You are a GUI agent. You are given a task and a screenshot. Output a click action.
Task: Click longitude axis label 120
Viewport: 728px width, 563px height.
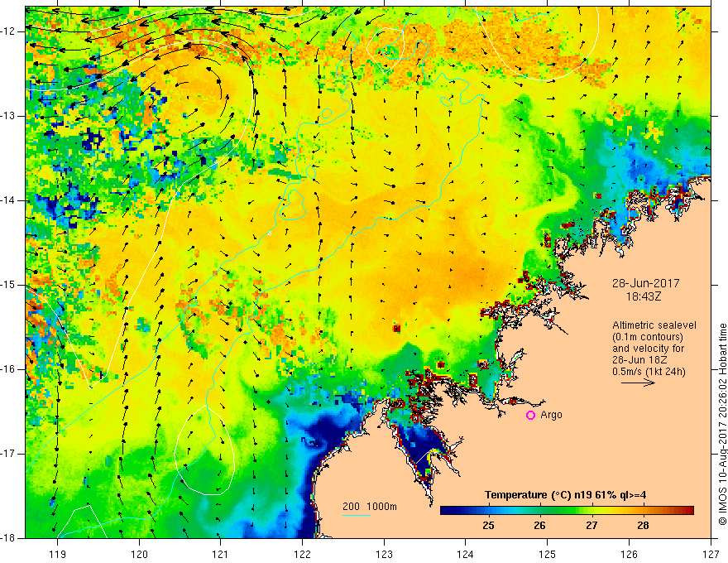(139, 554)
